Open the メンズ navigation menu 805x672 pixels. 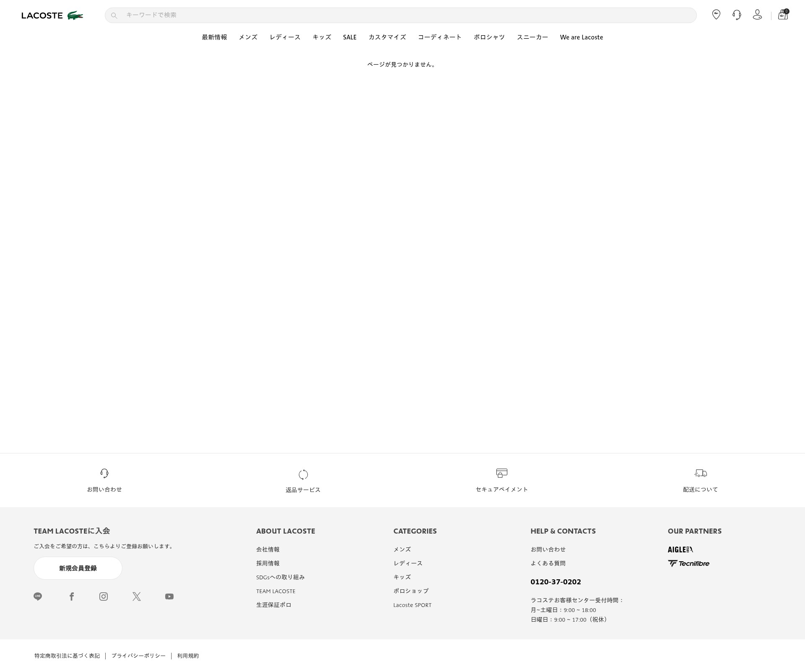pyautogui.click(x=248, y=37)
